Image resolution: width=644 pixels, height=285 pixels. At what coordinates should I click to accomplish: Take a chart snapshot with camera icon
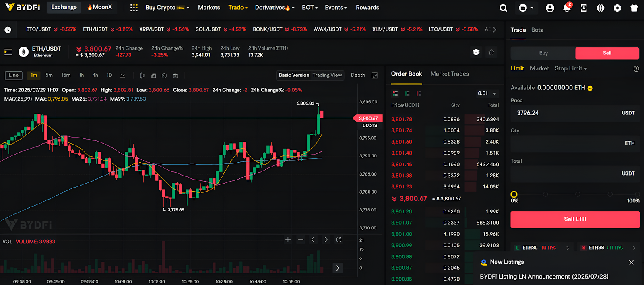click(175, 75)
